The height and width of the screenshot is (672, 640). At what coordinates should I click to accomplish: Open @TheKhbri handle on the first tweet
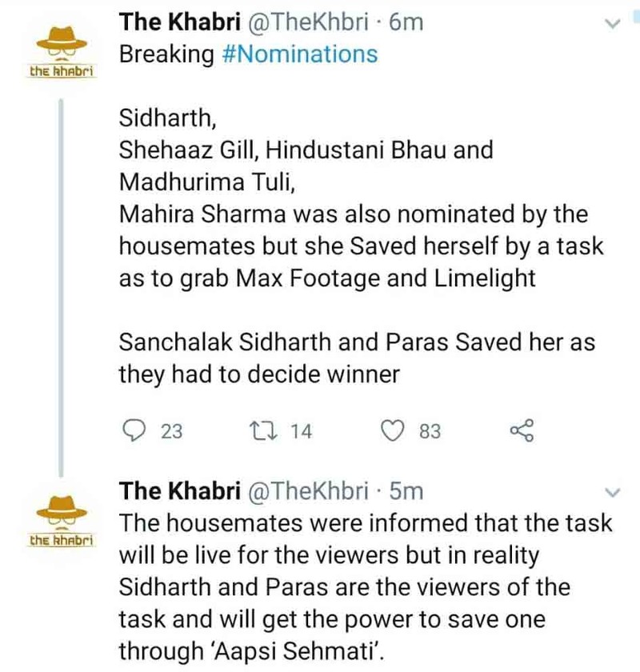[x=308, y=22]
